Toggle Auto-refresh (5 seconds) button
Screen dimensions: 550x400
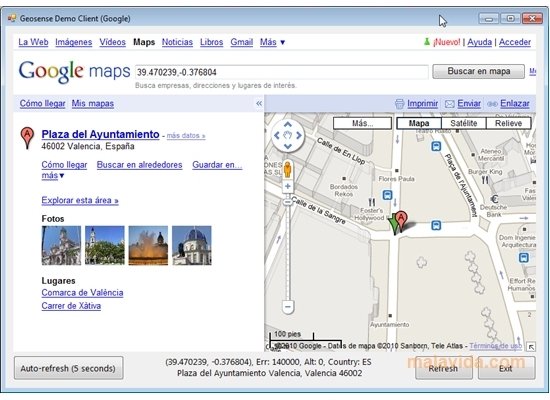tap(68, 368)
